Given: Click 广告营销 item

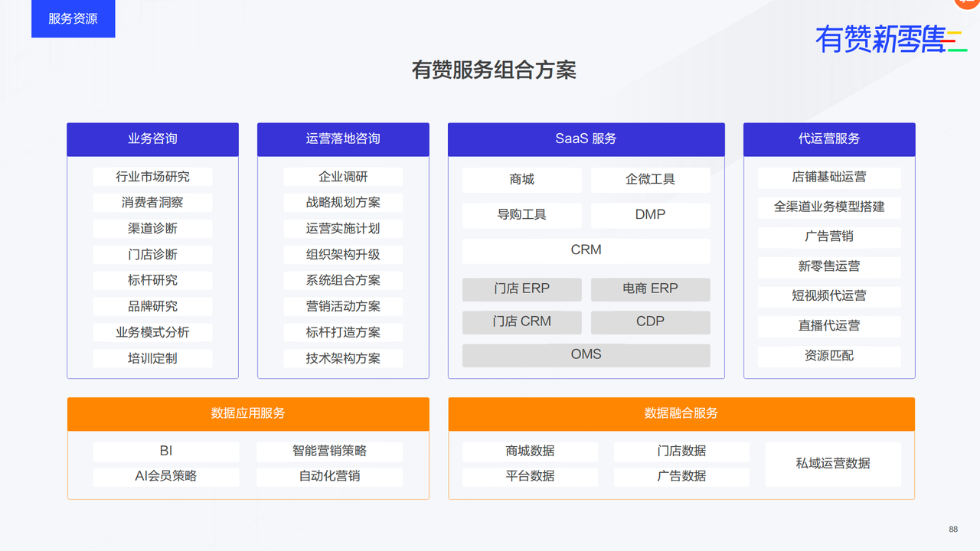Looking at the screenshot, I should (x=829, y=237).
